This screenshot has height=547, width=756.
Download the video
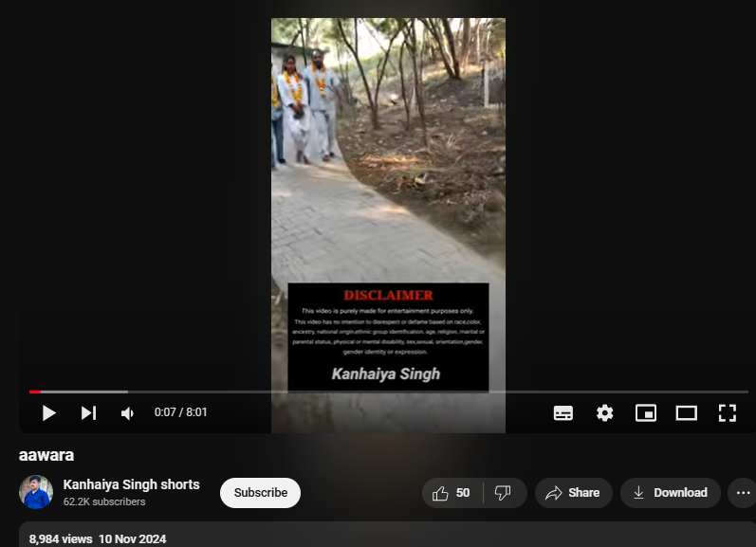(671, 493)
